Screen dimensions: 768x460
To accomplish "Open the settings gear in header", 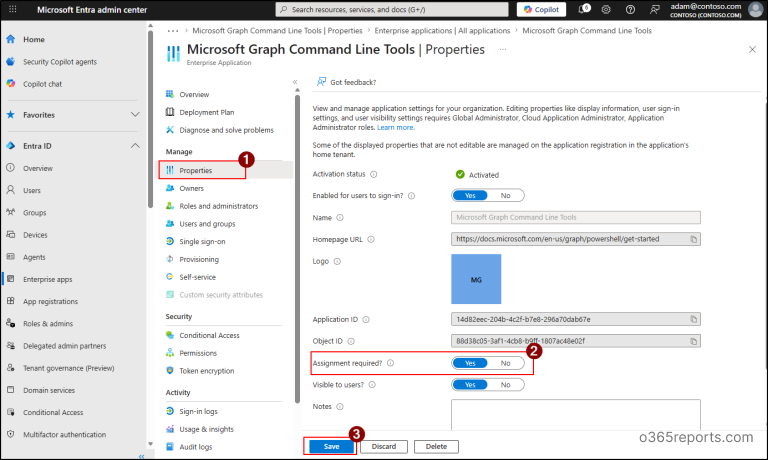I will 606,9.
